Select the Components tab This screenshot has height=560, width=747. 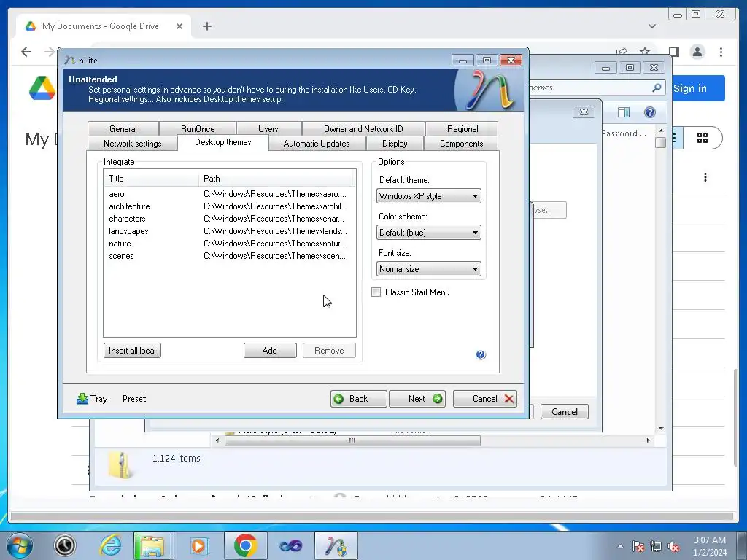point(461,144)
